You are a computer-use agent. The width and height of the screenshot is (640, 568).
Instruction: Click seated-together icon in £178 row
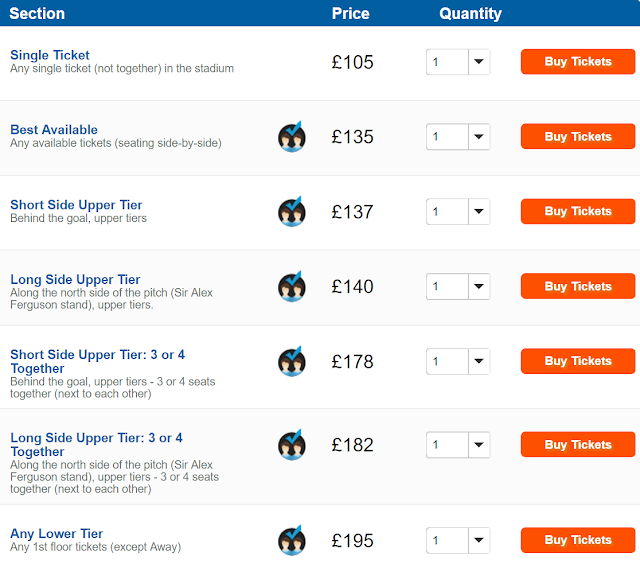coord(291,361)
